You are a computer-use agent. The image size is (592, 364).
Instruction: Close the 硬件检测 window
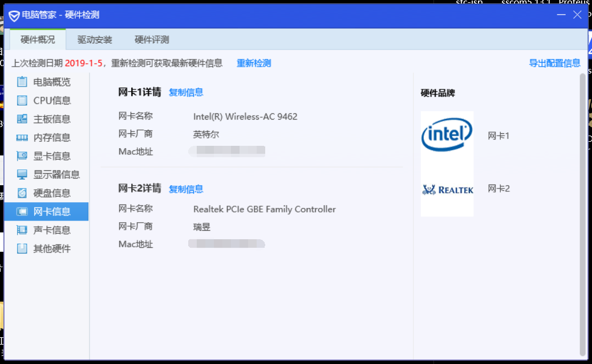click(x=577, y=15)
